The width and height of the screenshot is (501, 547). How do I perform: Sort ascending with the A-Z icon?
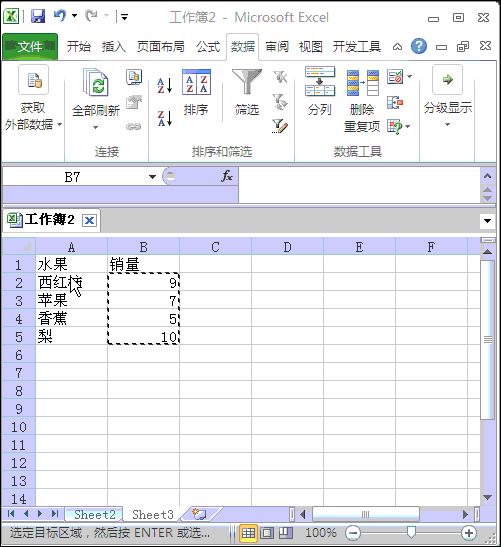pos(165,86)
